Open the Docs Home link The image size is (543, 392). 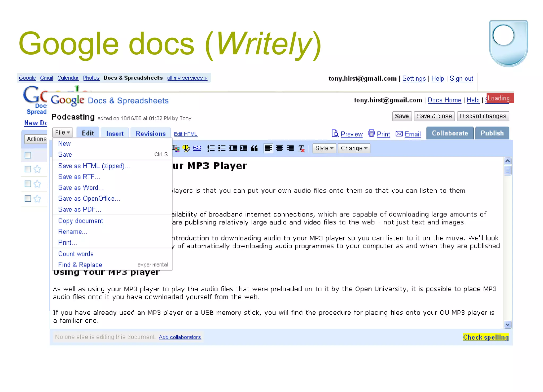(444, 100)
